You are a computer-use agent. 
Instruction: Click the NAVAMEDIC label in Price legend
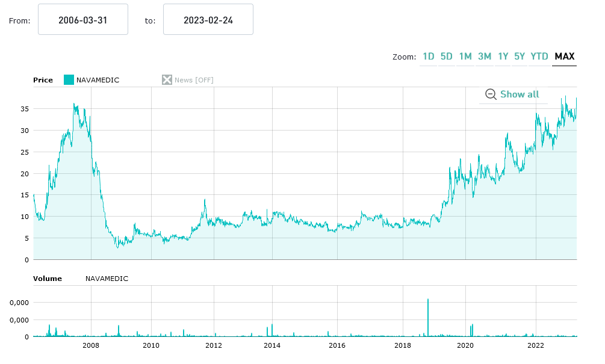(x=98, y=80)
